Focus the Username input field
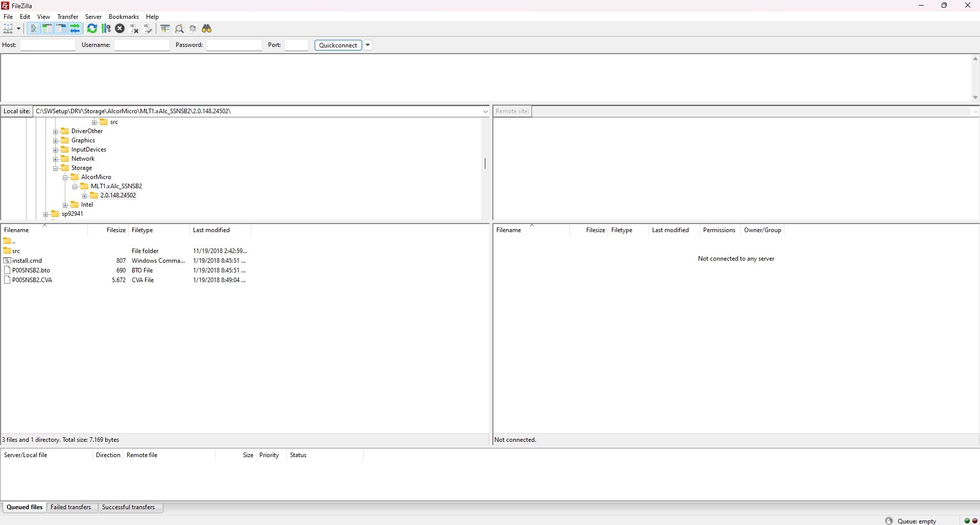Screen dimensions: 980x525 point(142,45)
